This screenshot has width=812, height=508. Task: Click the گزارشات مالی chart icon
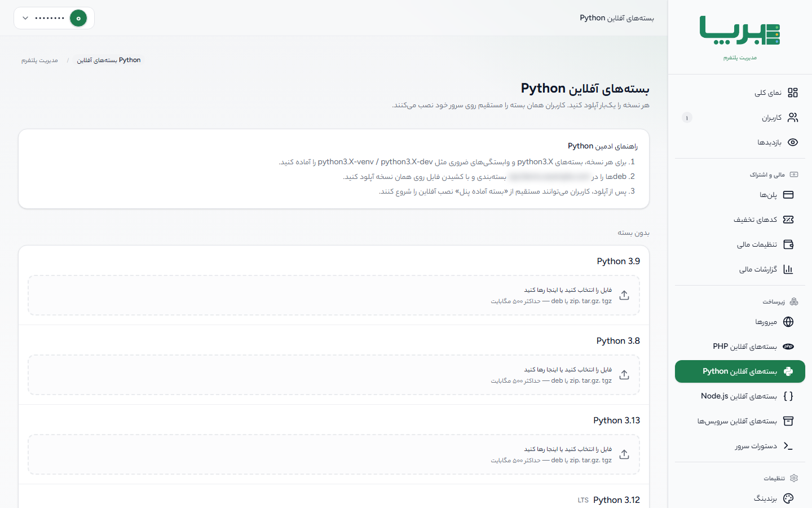tap(788, 269)
